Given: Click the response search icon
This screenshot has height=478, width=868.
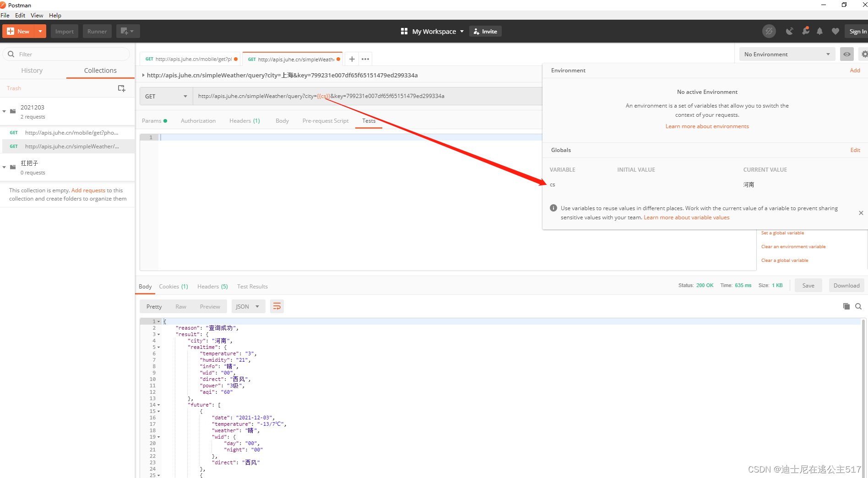Looking at the screenshot, I should [858, 306].
